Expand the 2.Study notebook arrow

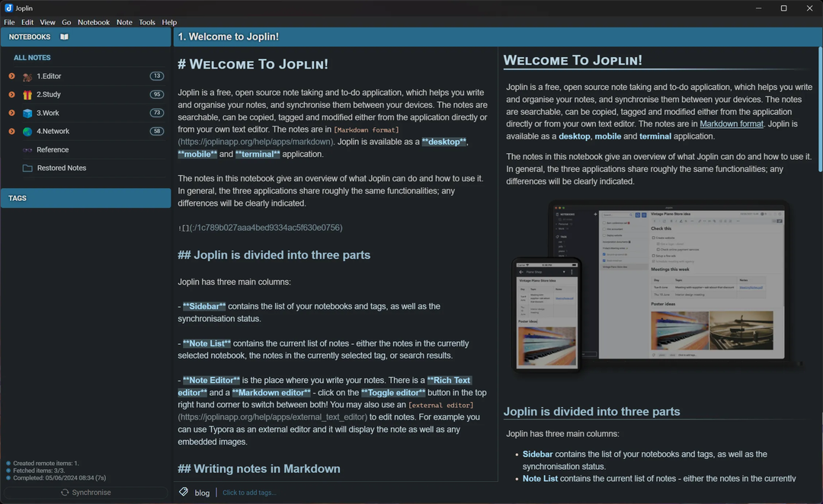11,94
